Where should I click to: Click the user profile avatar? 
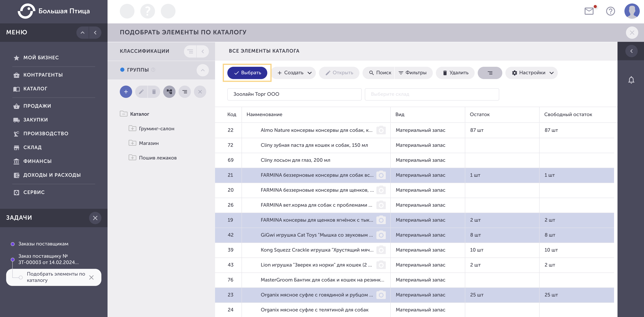point(632,11)
